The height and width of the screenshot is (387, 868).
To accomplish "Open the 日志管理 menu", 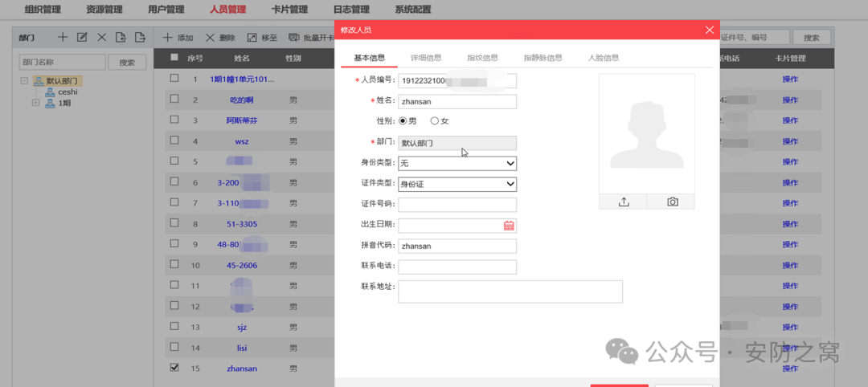I will [351, 10].
